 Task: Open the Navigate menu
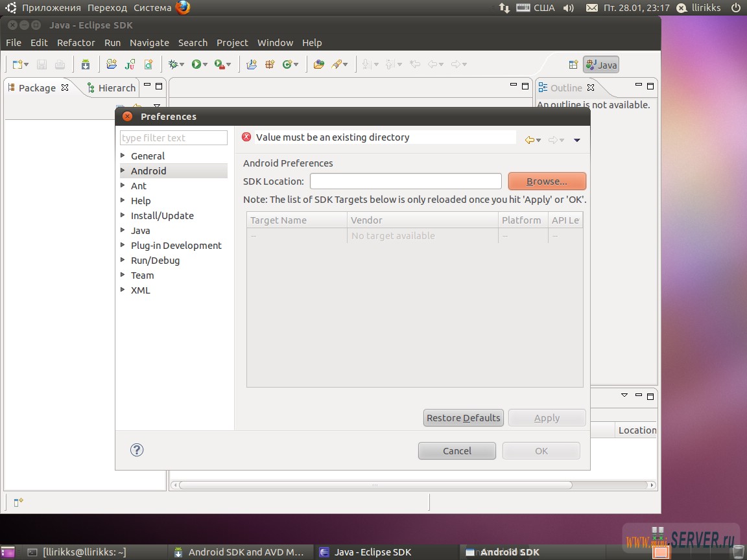(x=149, y=42)
